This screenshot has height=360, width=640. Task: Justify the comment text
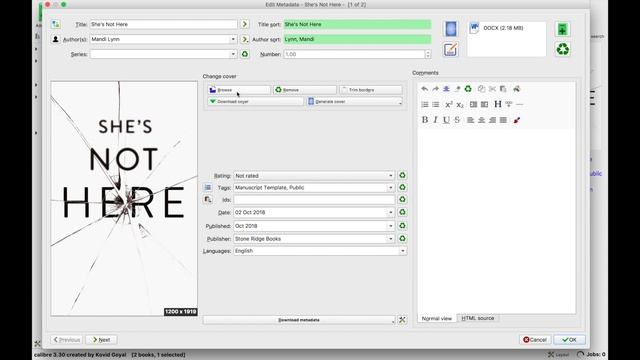[x=503, y=120]
